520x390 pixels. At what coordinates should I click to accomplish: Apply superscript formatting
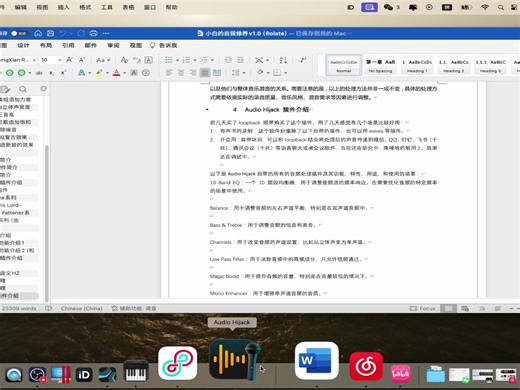pyautogui.click(x=63, y=73)
